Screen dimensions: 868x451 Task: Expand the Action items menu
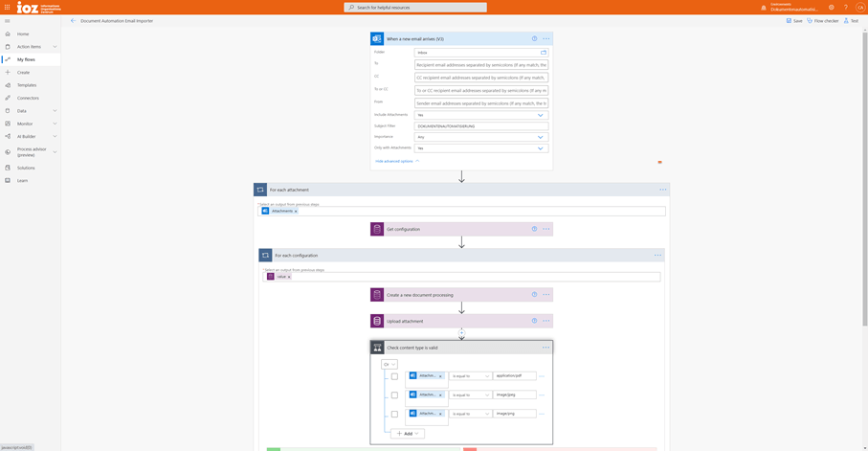point(55,47)
